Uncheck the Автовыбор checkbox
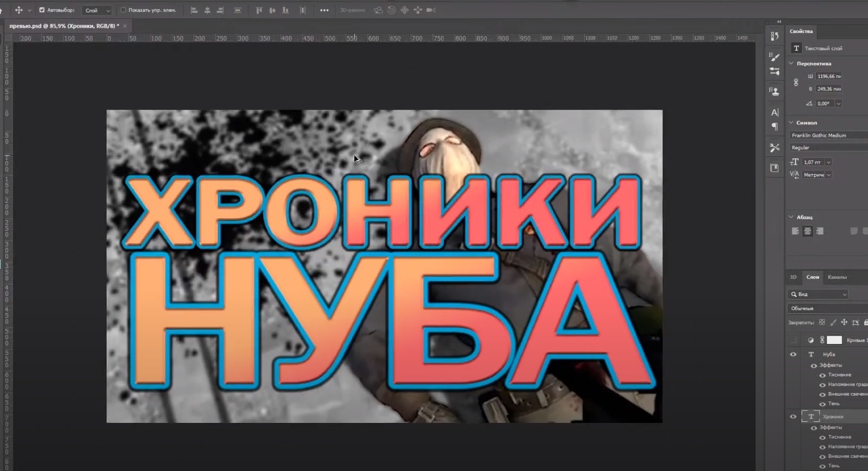The image size is (868, 471). 42,10
